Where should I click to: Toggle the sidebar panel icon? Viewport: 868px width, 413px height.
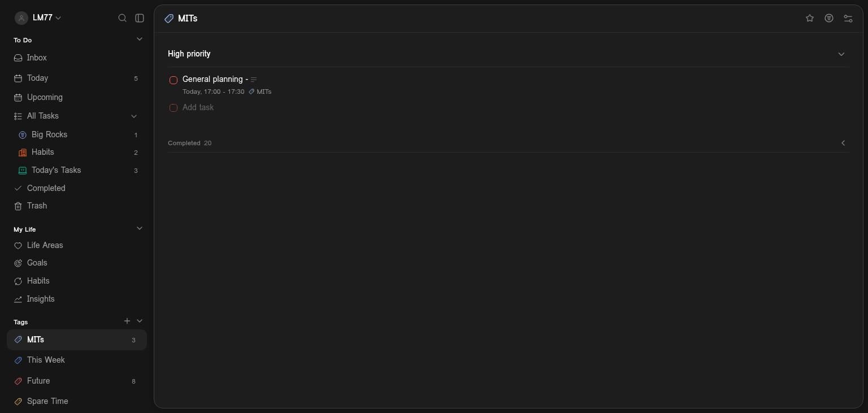(140, 18)
